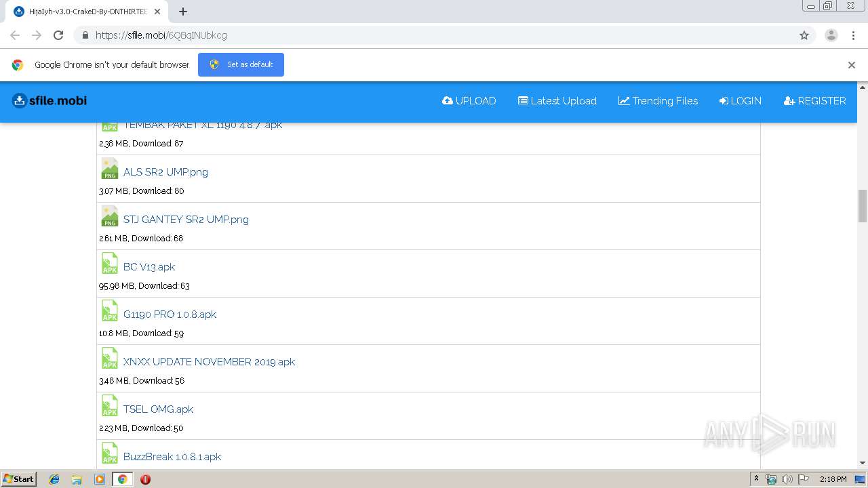Click the volume speaker tray icon

tap(787, 479)
